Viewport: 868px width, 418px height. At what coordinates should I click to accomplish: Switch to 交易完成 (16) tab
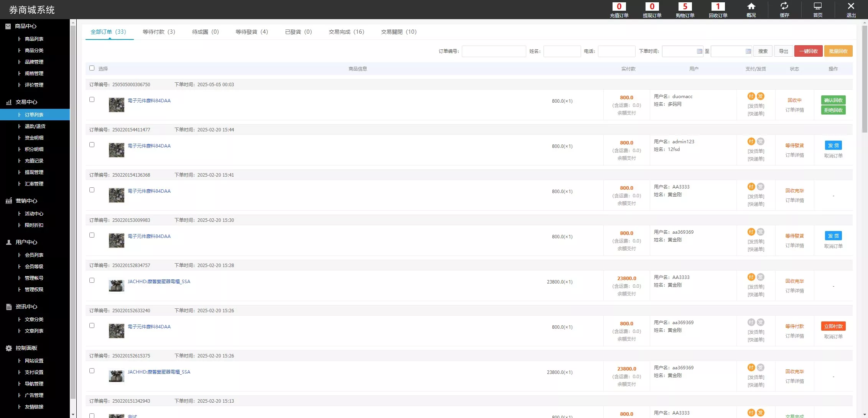click(346, 32)
